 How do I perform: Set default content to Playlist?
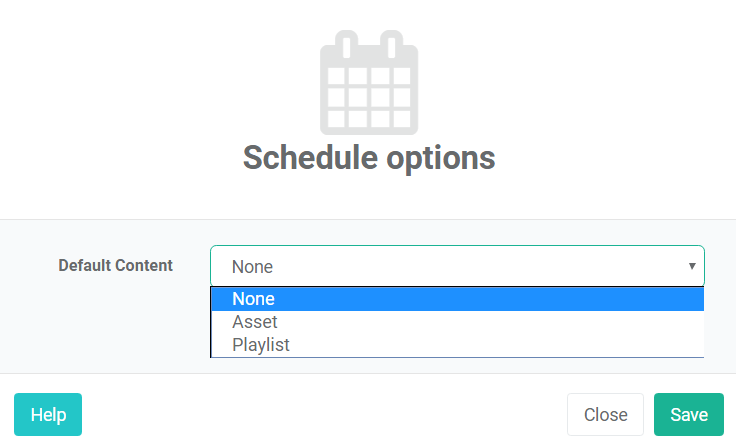click(457, 345)
